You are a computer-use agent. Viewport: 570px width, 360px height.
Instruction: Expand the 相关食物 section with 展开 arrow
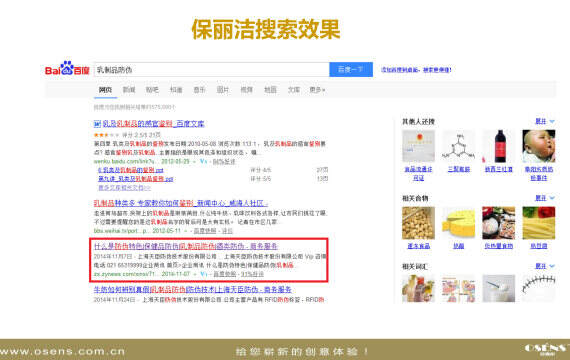coord(545,198)
